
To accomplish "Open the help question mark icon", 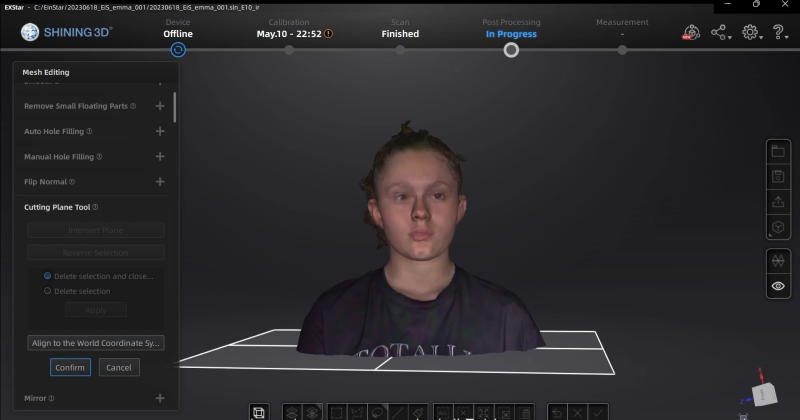I will click(778, 32).
